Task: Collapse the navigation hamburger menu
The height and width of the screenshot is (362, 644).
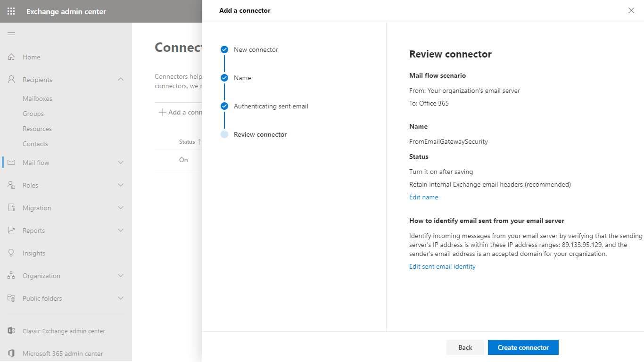Action: [x=11, y=34]
